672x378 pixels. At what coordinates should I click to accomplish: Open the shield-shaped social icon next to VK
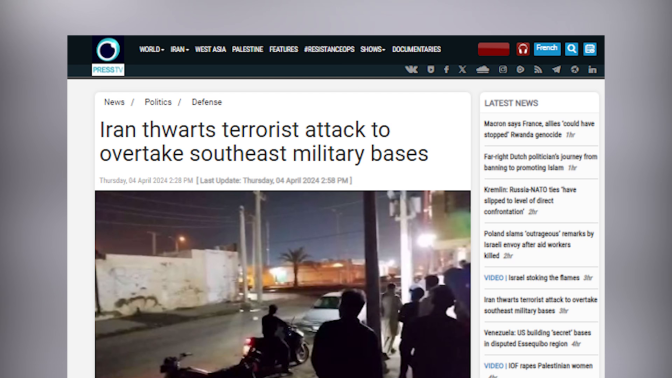431,69
